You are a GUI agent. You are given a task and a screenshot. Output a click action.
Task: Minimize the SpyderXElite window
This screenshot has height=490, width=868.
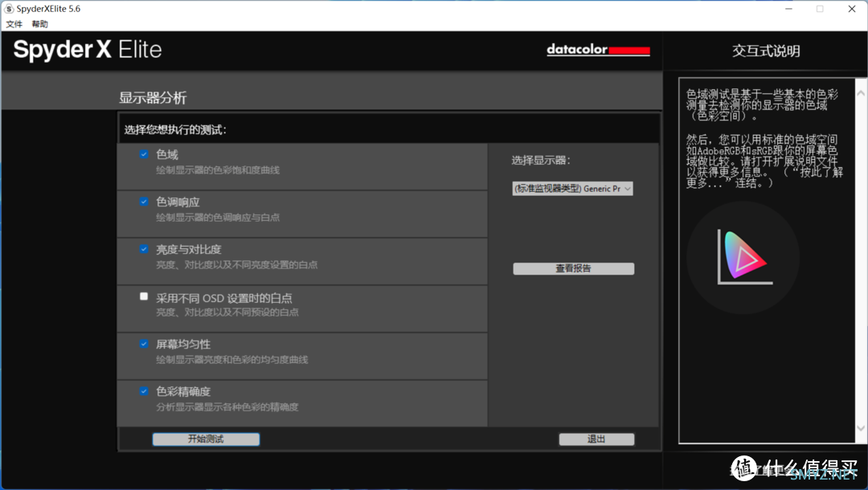point(789,9)
